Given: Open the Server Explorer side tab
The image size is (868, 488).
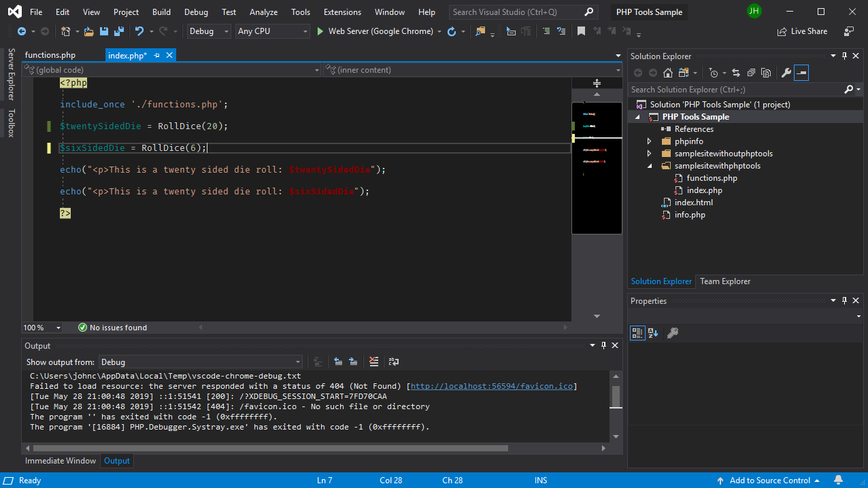Looking at the screenshot, I should [11, 75].
